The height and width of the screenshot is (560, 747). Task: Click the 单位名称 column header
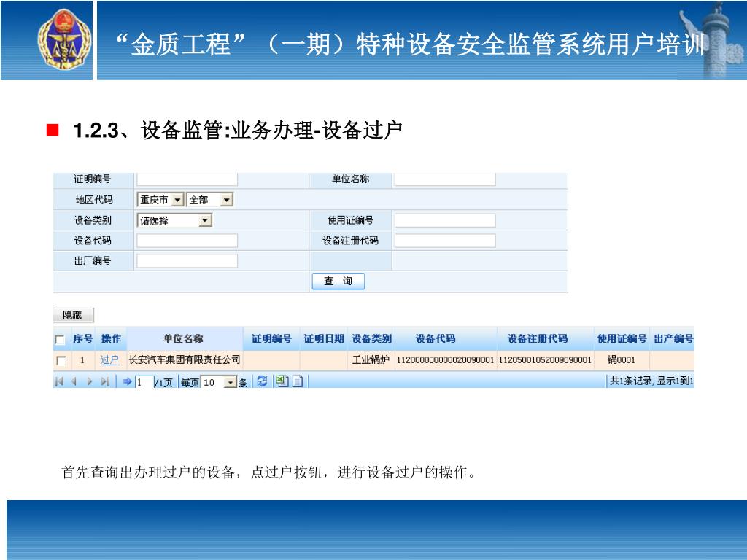(183, 338)
